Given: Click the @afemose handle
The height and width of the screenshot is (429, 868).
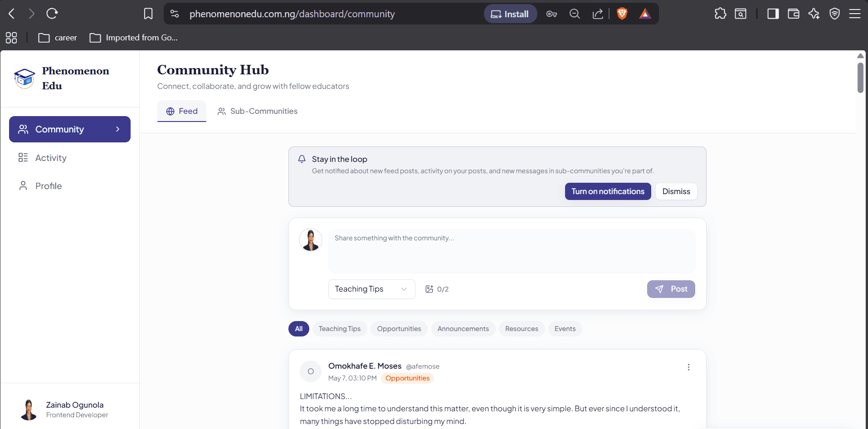Looking at the screenshot, I should coord(423,366).
